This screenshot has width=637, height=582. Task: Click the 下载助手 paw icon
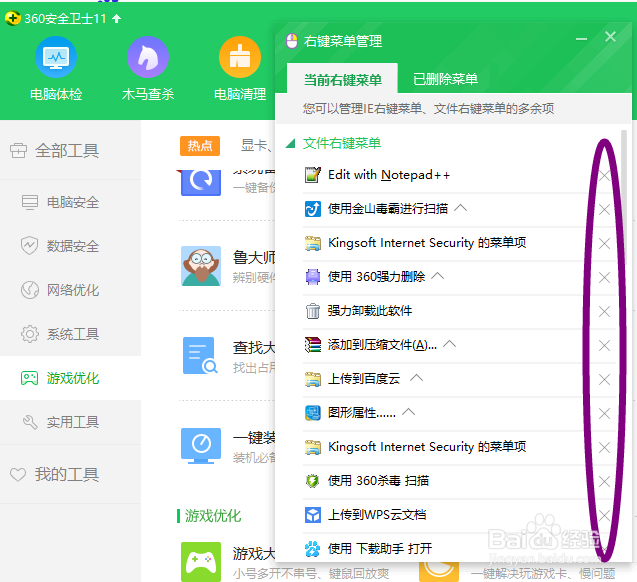point(312,549)
